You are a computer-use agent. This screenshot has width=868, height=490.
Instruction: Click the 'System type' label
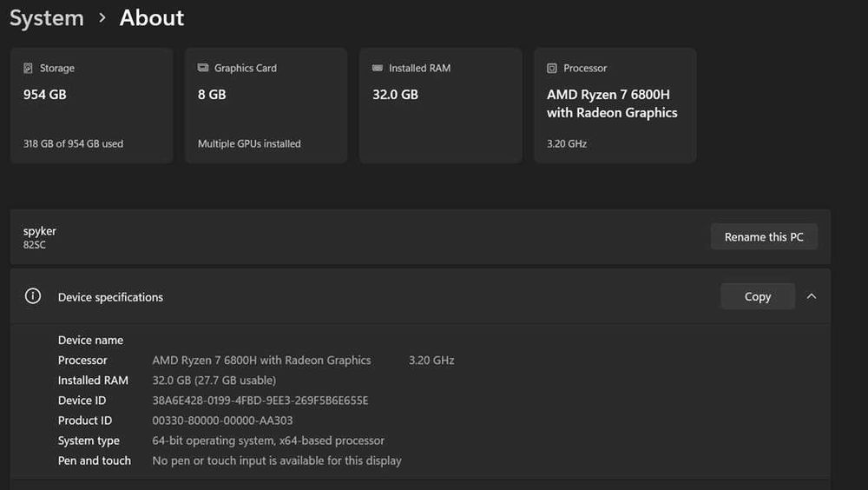point(89,440)
